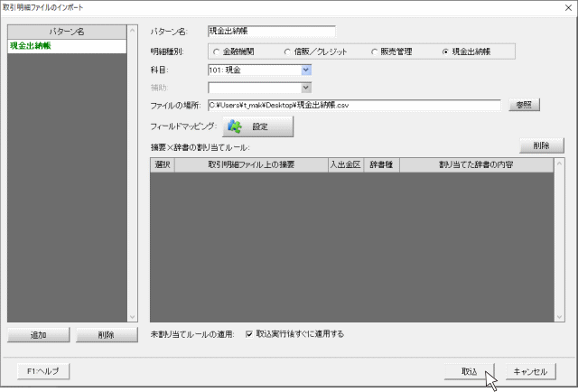Image resolution: width=578 pixels, height=392 pixels.
Task: Close the 取引明細ファイルのインポート dialog
Action: tap(568, 8)
